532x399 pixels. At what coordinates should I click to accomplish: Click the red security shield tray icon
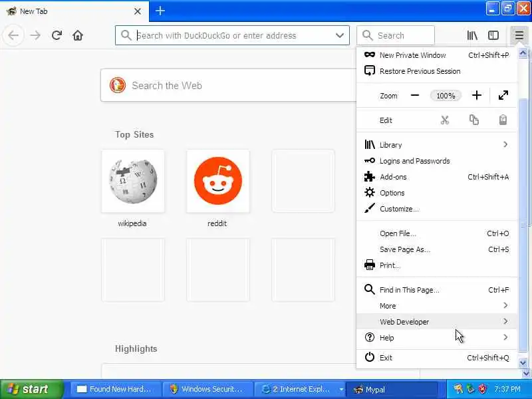coord(483,389)
